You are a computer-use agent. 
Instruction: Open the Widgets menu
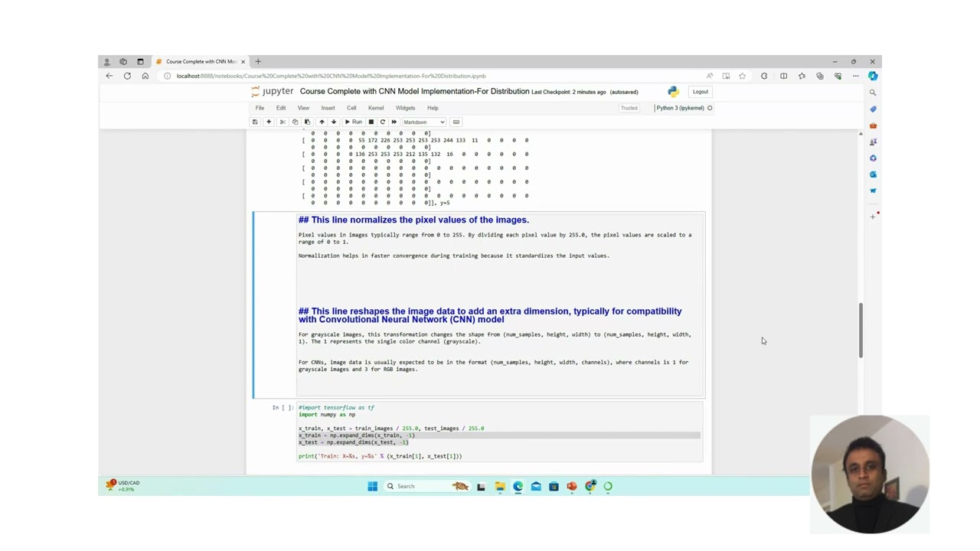point(405,108)
